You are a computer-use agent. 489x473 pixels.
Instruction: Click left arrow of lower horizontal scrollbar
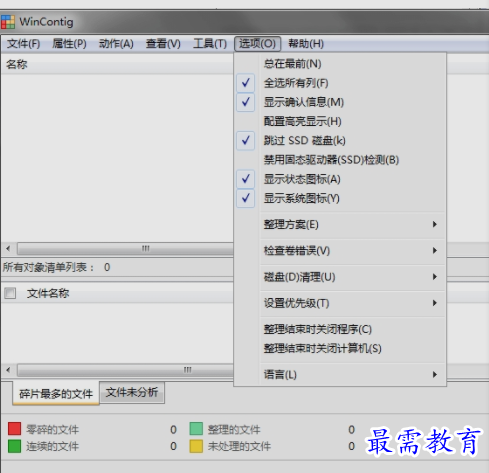click(8, 370)
